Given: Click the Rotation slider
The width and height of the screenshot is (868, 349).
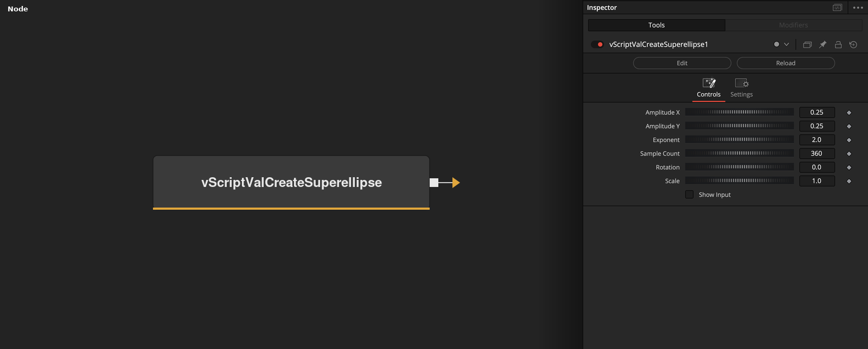Looking at the screenshot, I should pyautogui.click(x=739, y=167).
